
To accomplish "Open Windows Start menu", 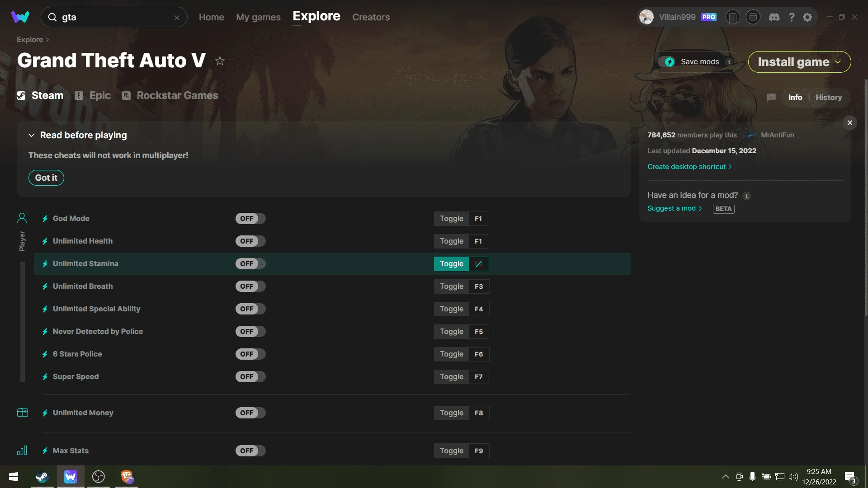I will (x=14, y=477).
